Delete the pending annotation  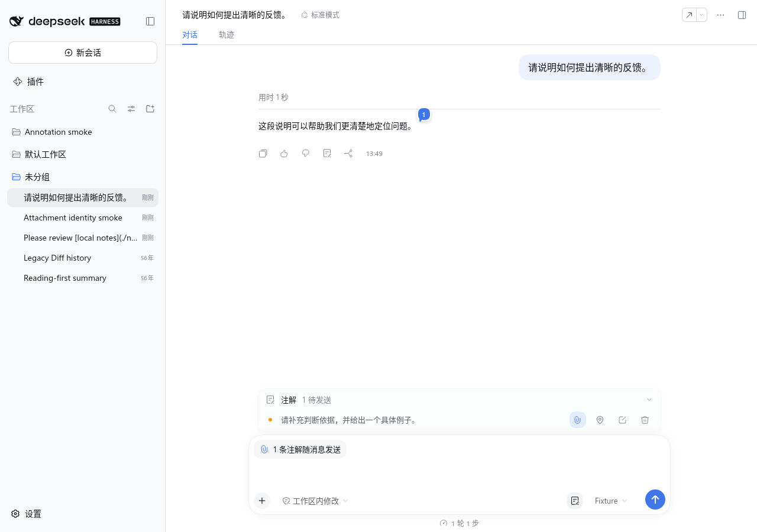[645, 420]
